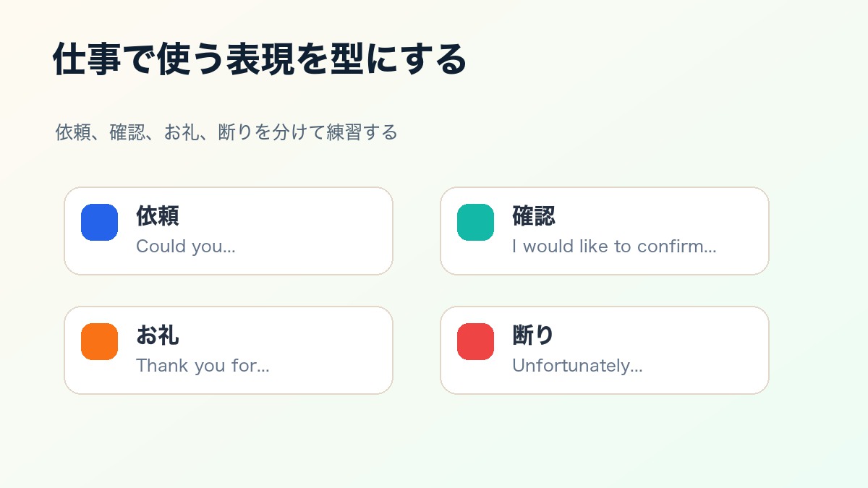Open the 断り refusal card
The height and width of the screenshot is (488, 868).
click(605, 351)
